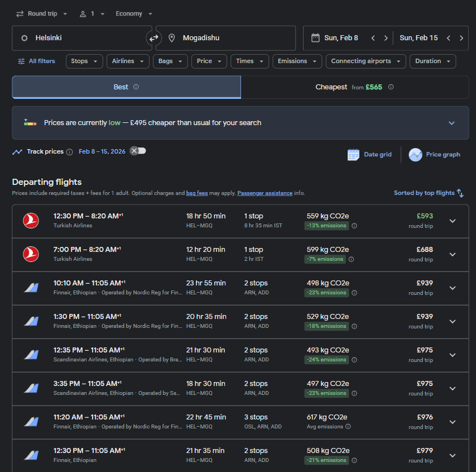The image size is (476, 472).
Task: Move return date Feb 15 to previous day
Action: (449, 38)
